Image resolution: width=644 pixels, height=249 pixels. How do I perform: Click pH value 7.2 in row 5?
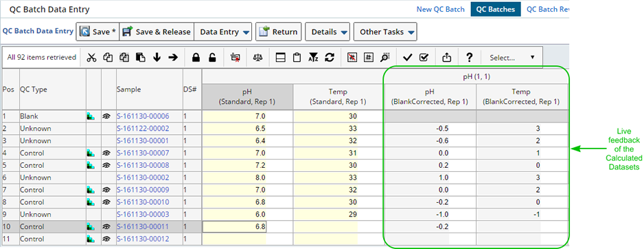click(261, 166)
